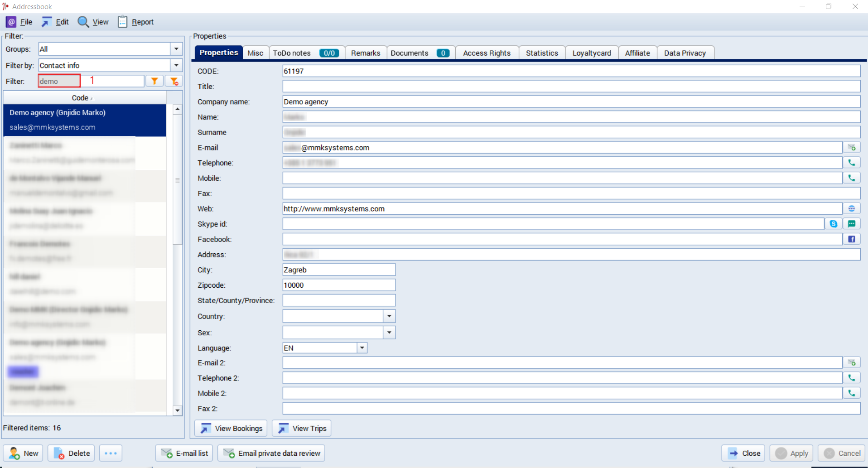Screen dimensions: 868x468
Task: Delete the selected contact
Action: pos(71,453)
